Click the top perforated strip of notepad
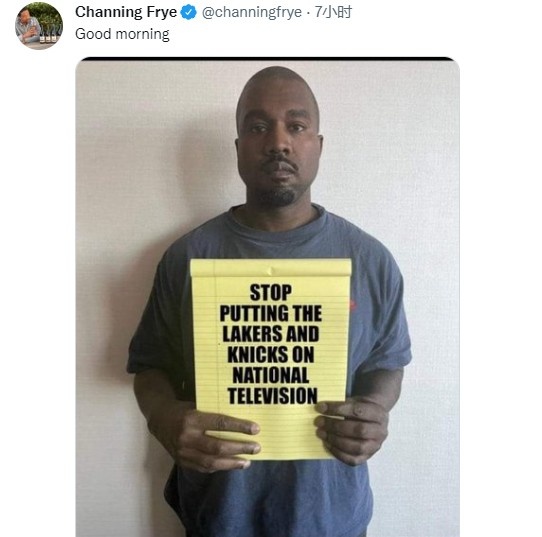Image resolution: width=542 pixels, height=537 pixels. click(x=271, y=268)
